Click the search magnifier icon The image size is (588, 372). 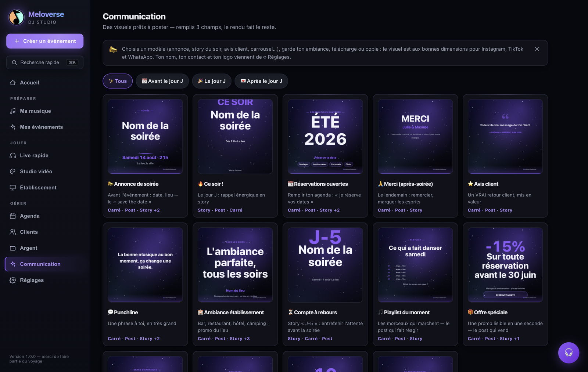pos(14,62)
